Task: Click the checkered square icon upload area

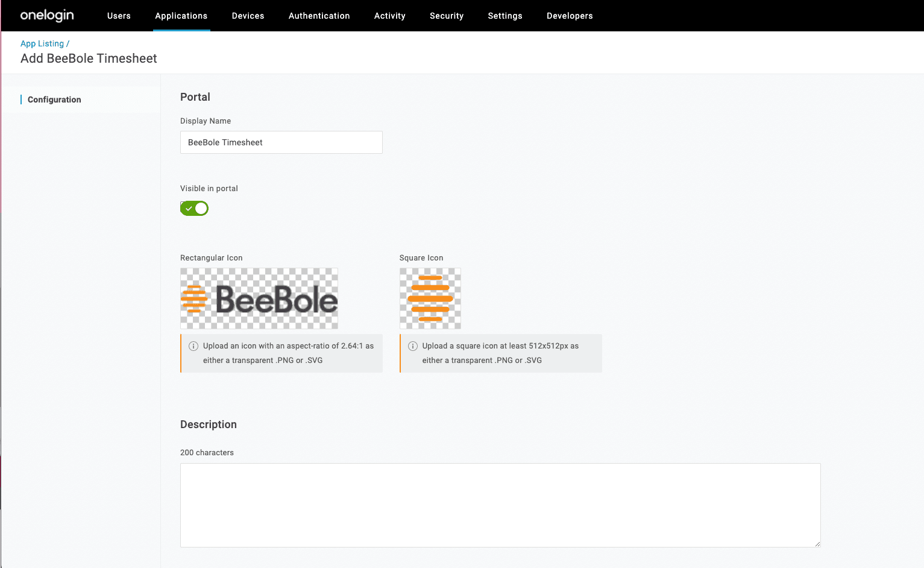Action: coord(430,298)
